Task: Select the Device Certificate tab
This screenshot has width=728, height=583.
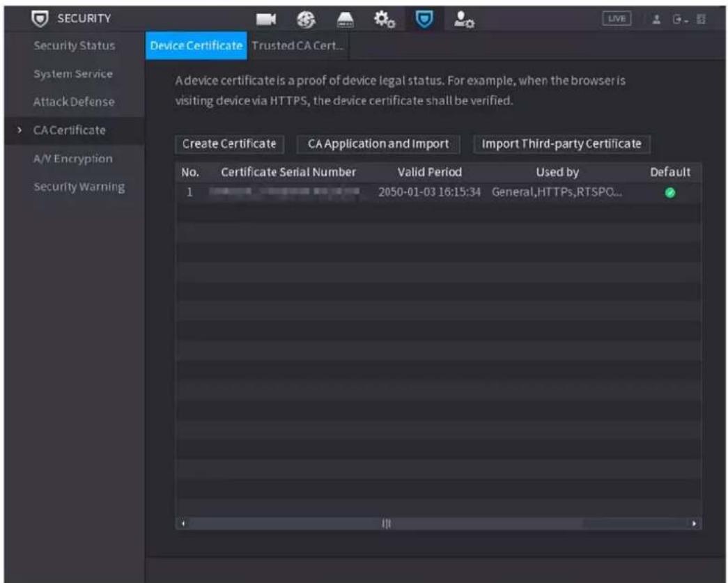Action: 196,46
